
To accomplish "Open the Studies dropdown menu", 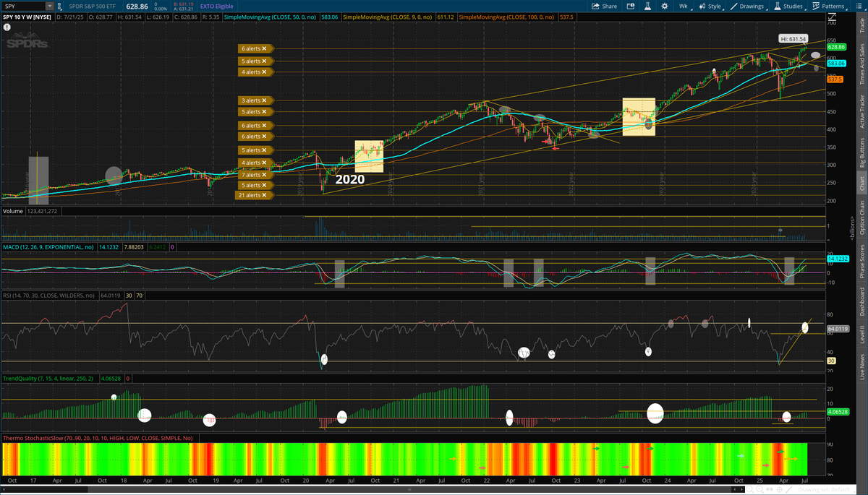I will (789, 6).
